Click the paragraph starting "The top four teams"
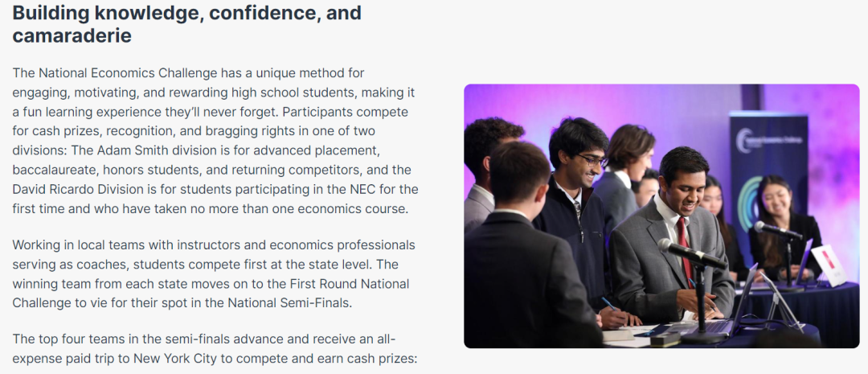 [215, 348]
